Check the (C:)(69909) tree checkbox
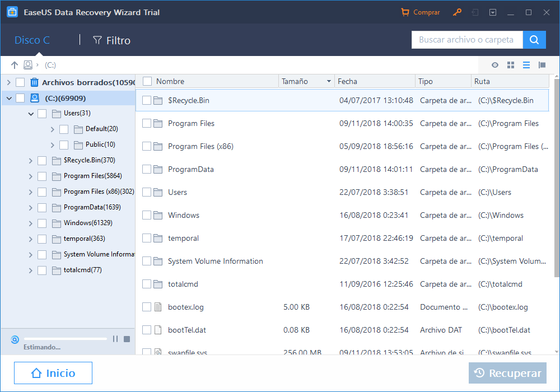 coord(20,98)
